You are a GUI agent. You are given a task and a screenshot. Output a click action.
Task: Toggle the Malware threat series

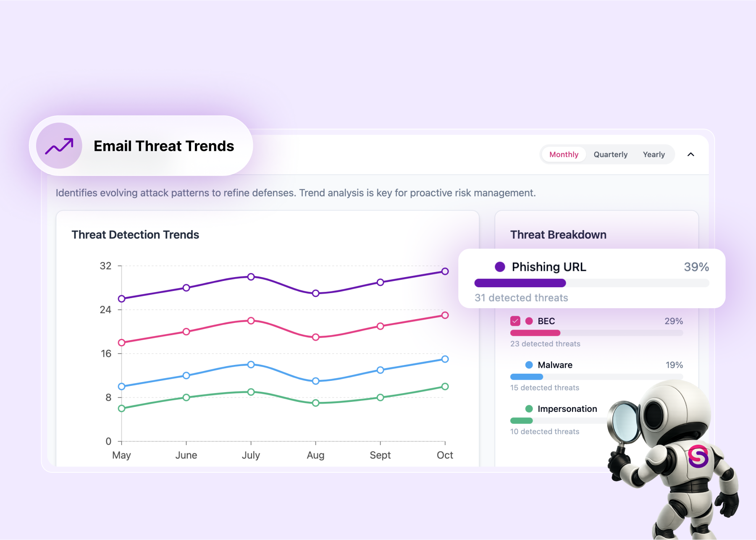(x=555, y=365)
